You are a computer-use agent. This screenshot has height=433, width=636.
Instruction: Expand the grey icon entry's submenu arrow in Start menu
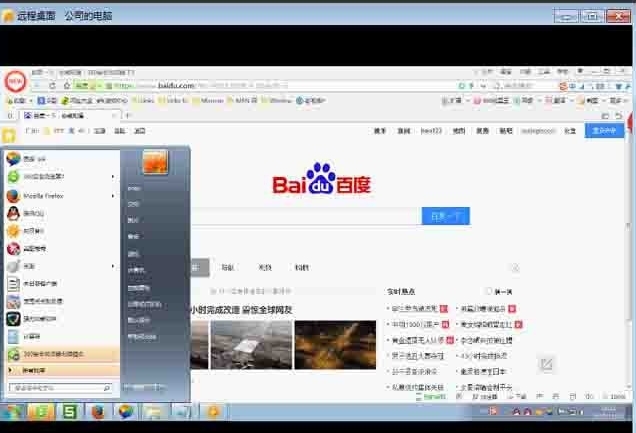tap(113, 266)
